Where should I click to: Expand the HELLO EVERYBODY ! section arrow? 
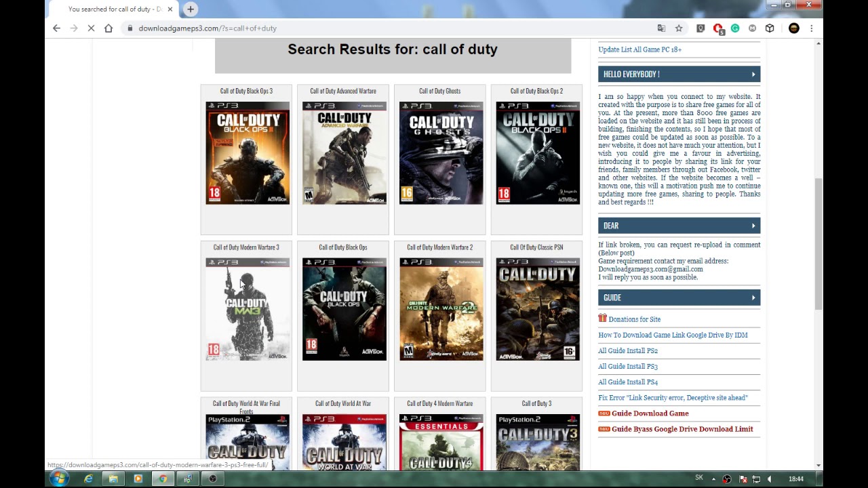tap(753, 74)
